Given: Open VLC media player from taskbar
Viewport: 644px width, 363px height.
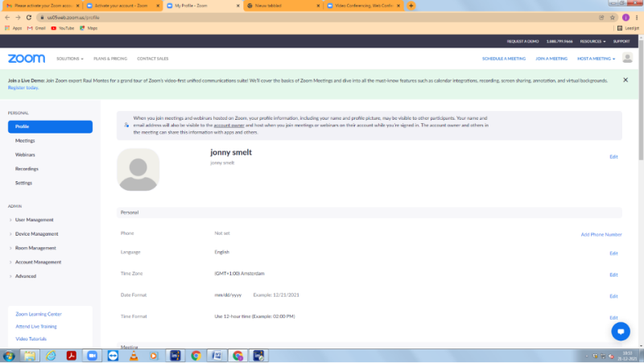Looking at the screenshot, I should tap(134, 356).
